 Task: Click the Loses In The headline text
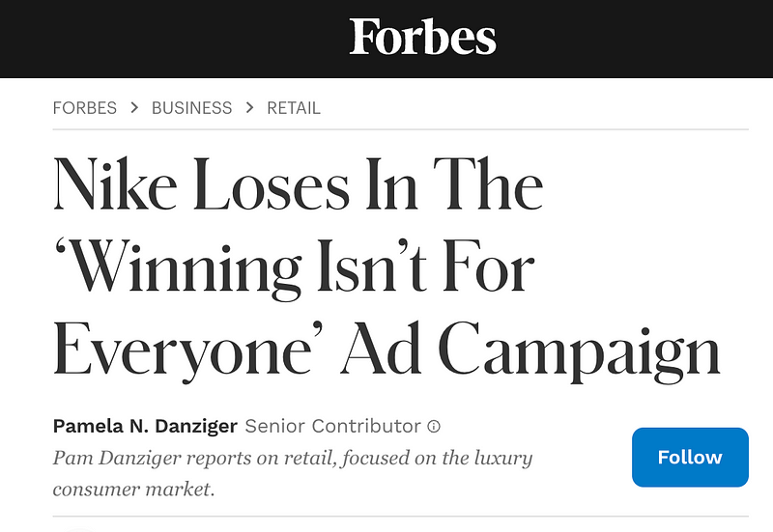click(368, 184)
